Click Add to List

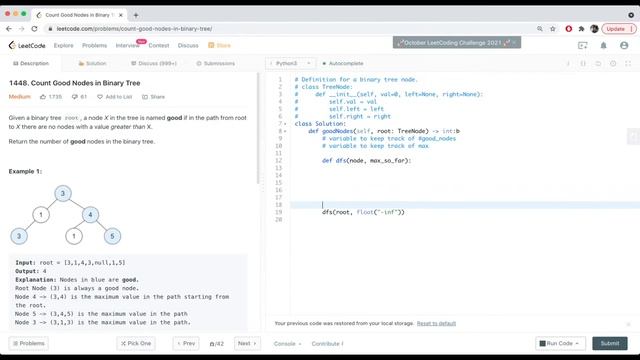(x=115, y=97)
